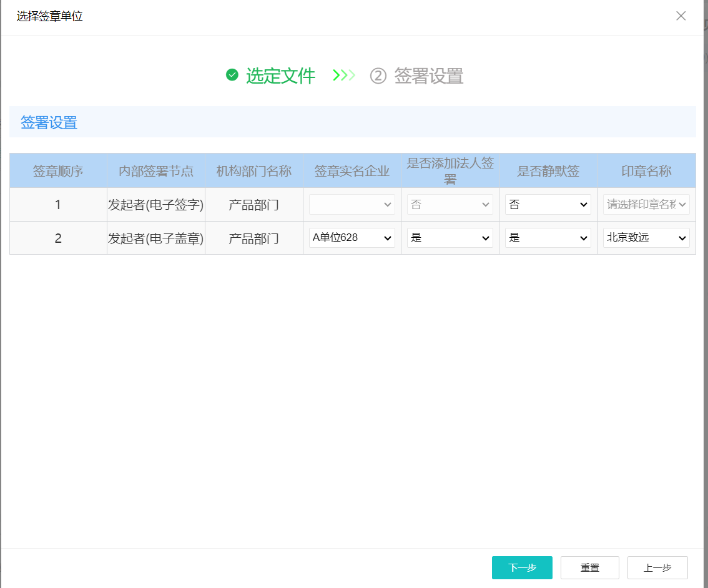Image resolution: width=708 pixels, height=588 pixels.
Task: Open 是否静默签 dropdown in row 1
Action: point(548,205)
